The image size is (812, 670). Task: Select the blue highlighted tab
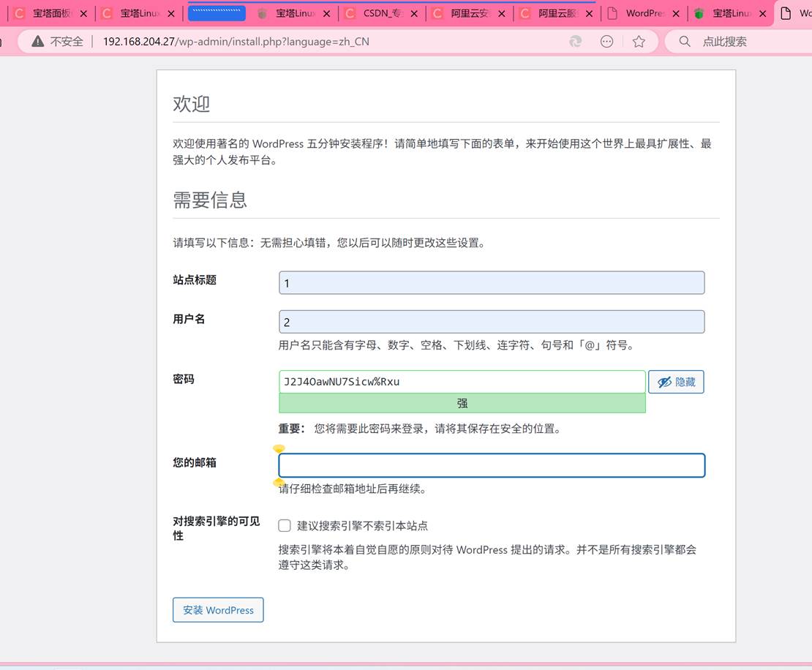tap(217, 13)
